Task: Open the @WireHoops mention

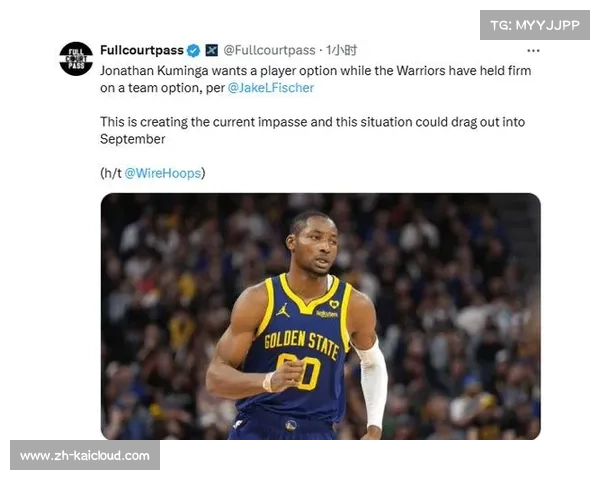Action: pos(163,173)
